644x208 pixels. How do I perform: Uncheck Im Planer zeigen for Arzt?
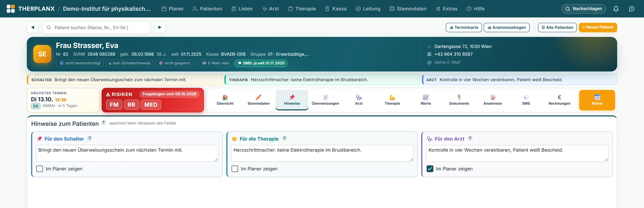430,169
